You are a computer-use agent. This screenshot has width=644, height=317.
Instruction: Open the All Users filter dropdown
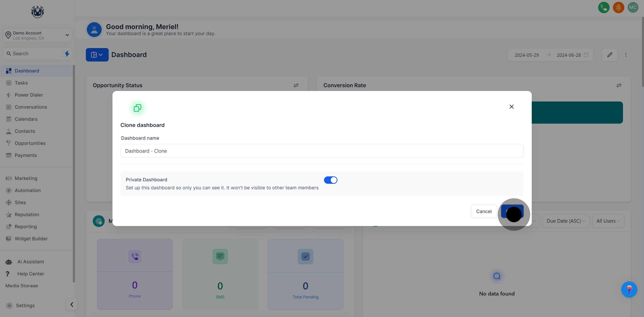[608, 221]
